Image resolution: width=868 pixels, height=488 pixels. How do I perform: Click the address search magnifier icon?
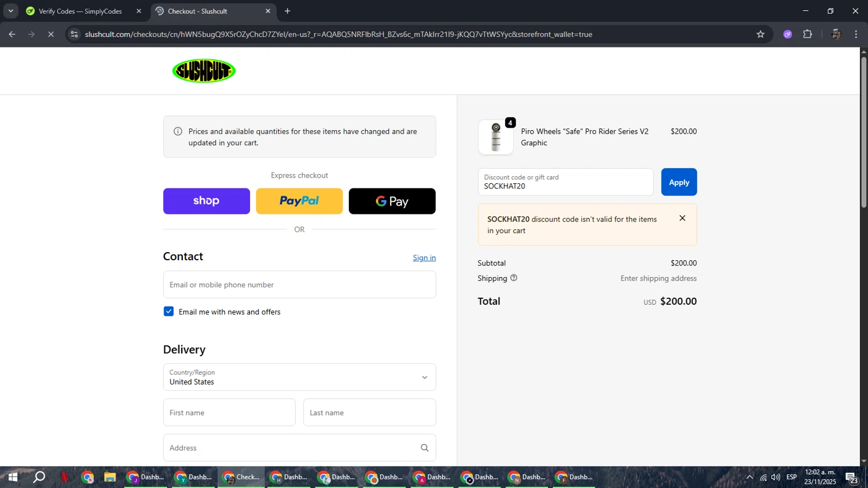[424, 448]
